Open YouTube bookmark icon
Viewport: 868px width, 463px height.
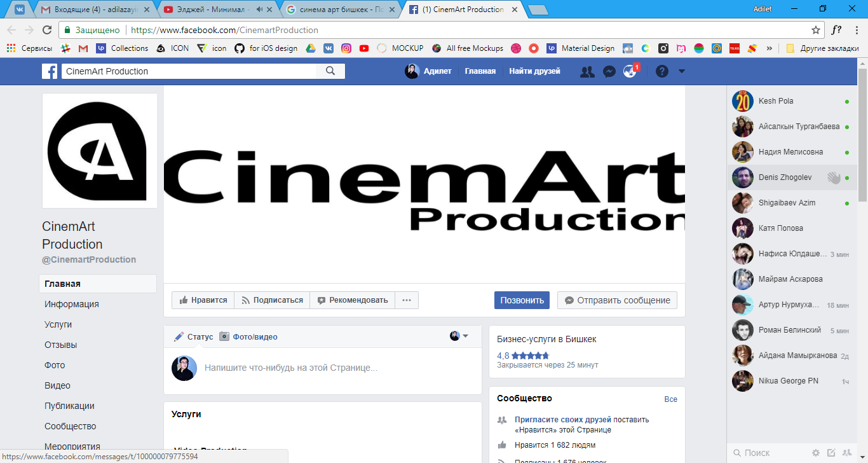pyautogui.click(x=364, y=48)
